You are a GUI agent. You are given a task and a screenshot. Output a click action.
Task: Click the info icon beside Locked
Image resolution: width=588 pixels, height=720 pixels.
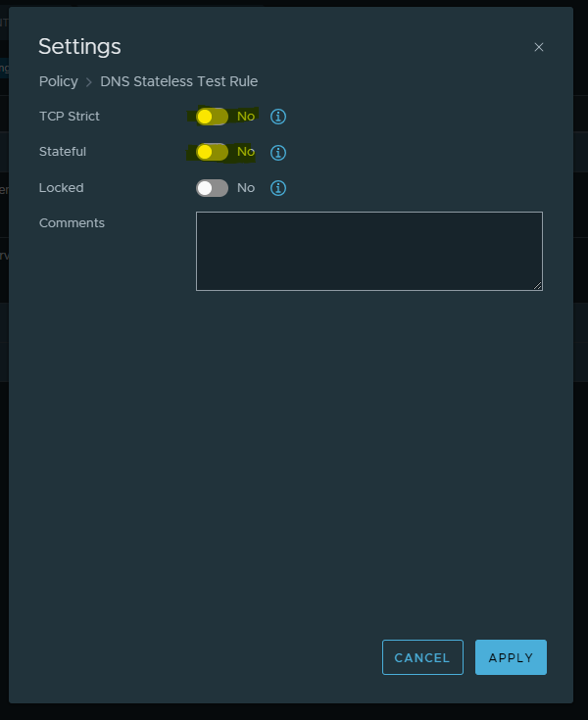(278, 188)
